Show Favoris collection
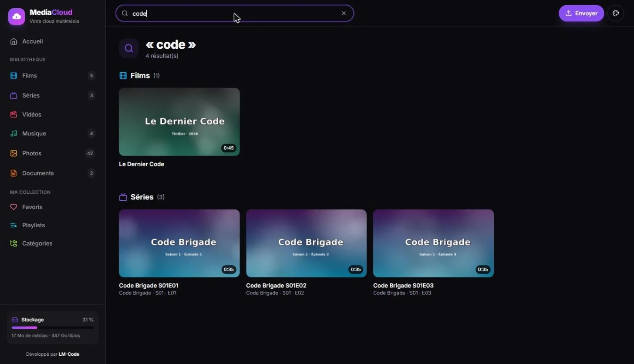The image size is (634, 364). coord(53,207)
